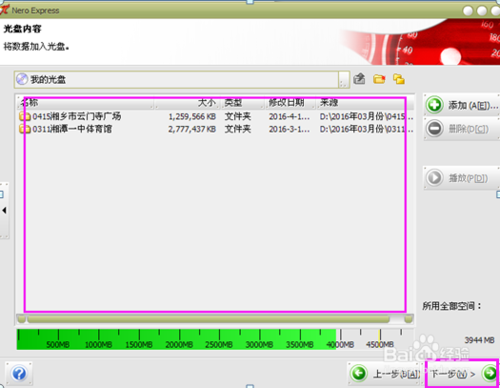The image size is (500, 388).
Task: Click the folder icon of 0415湘乡市云门寺广场
Action: point(25,116)
